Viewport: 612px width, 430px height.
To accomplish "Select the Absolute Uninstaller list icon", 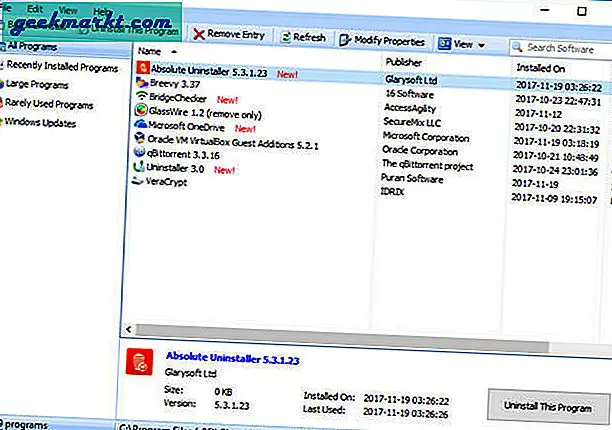I will click(143, 68).
